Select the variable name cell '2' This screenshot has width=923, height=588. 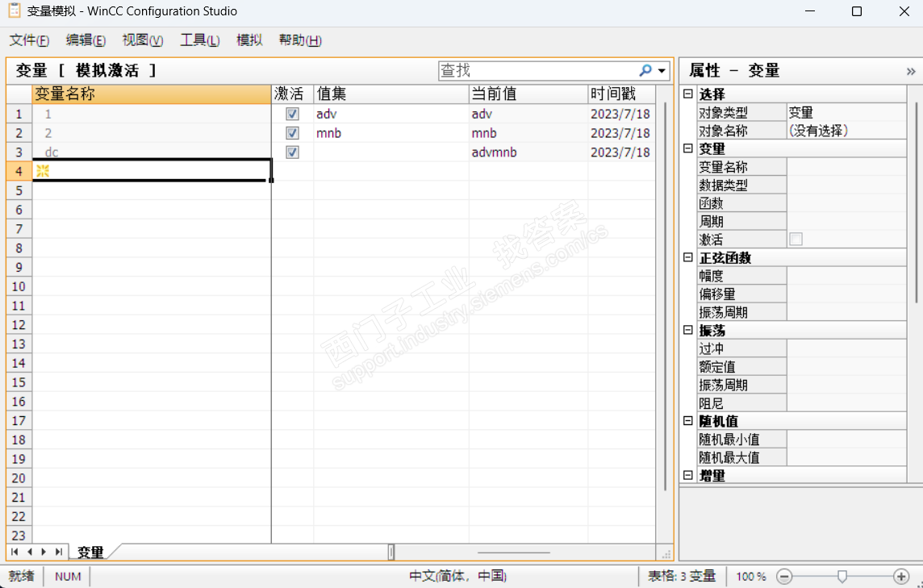click(x=152, y=133)
